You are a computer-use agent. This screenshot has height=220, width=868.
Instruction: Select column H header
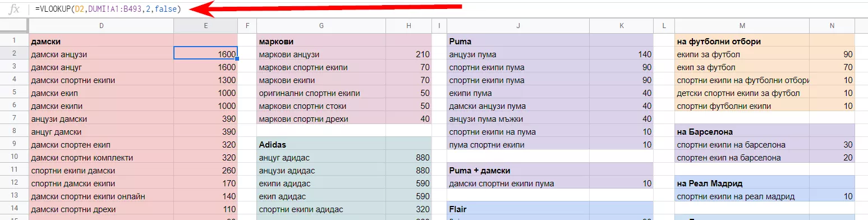(408, 25)
